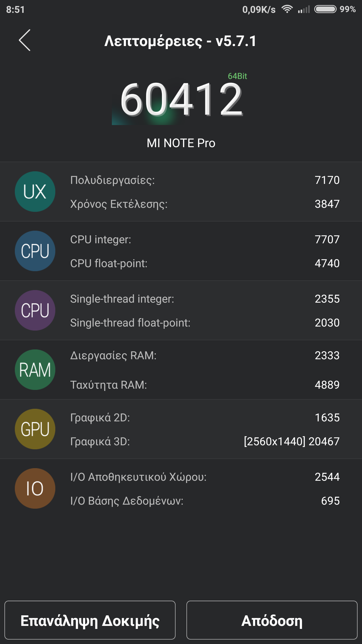The width and height of the screenshot is (362, 644).
Task: Tap the Γραφικά 3D score row
Action: click(x=205, y=441)
